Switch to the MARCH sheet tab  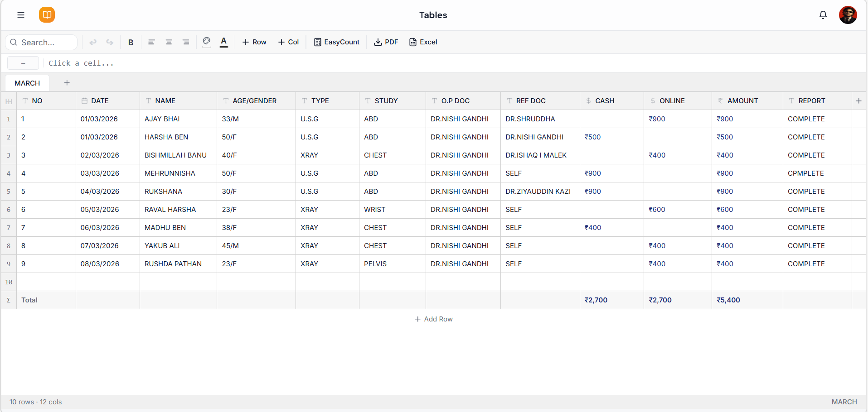(27, 83)
